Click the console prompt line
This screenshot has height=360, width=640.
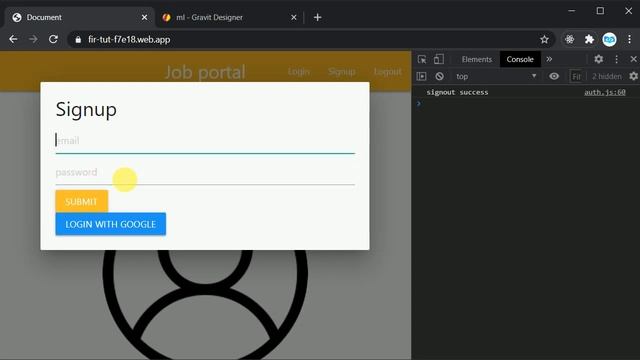527,104
